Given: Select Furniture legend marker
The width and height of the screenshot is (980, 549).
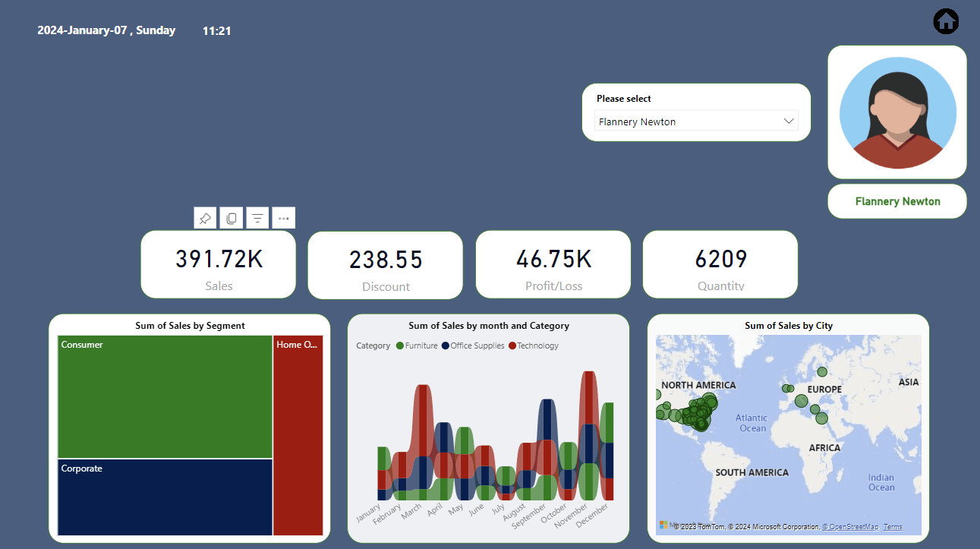Looking at the screenshot, I should [399, 345].
